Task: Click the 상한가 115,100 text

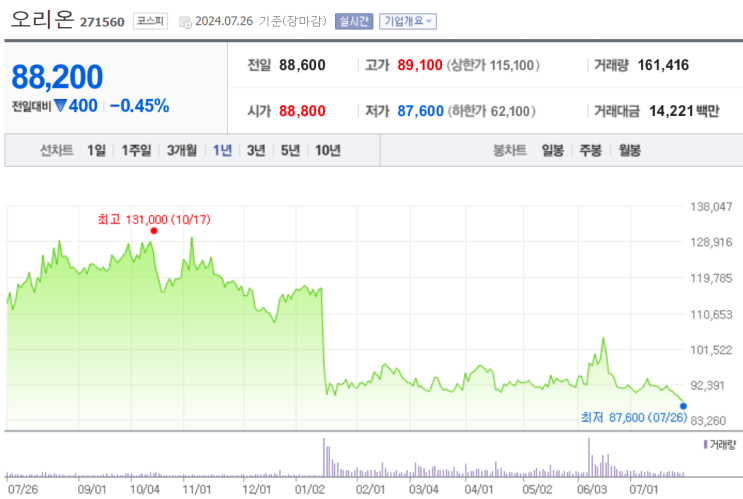Action: click(x=493, y=65)
